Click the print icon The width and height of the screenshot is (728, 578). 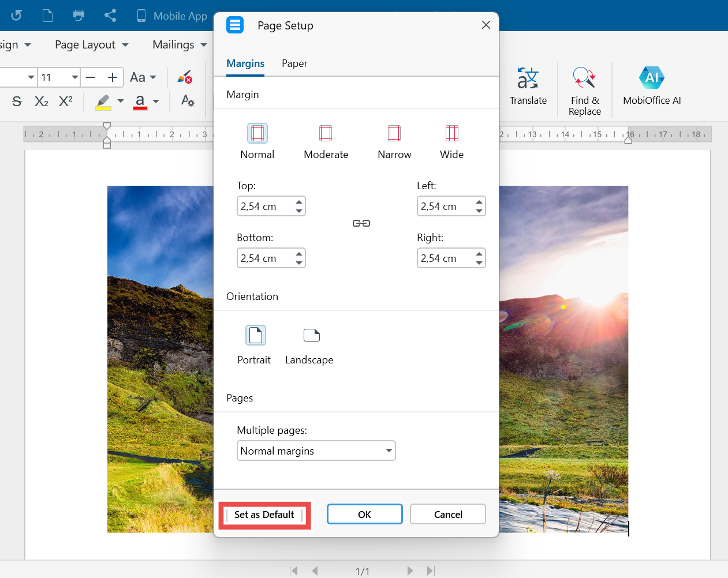pyautogui.click(x=79, y=16)
